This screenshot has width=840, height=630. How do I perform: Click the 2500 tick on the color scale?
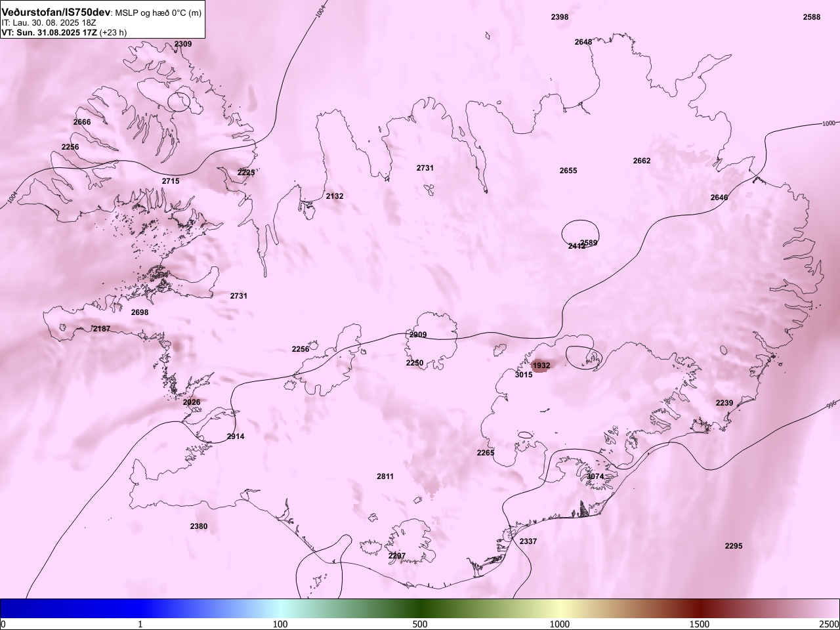(829, 624)
